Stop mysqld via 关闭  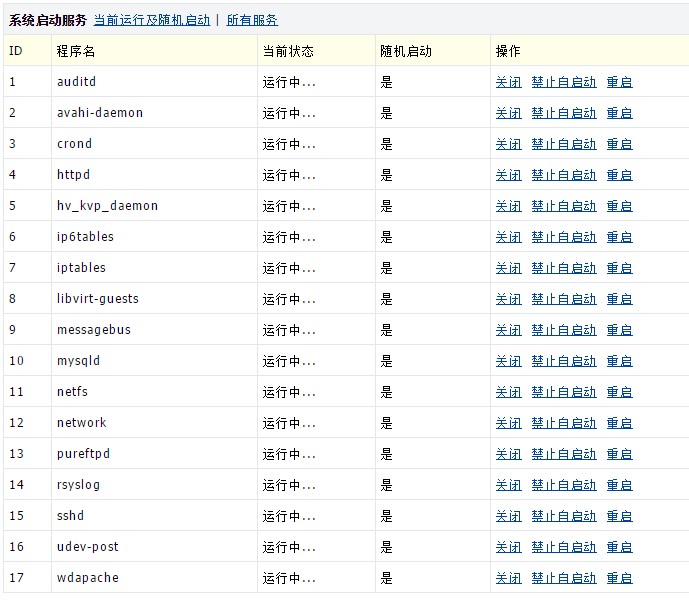508,361
